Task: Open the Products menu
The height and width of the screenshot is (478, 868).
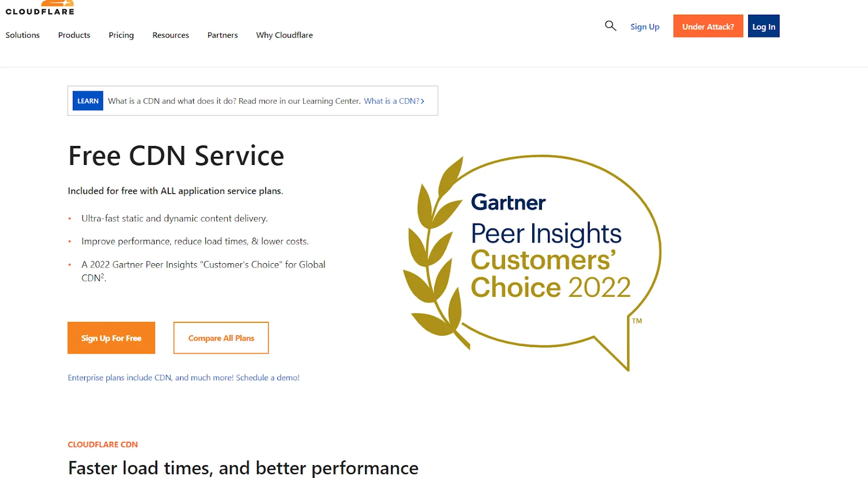Action: [x=74, y=35]
